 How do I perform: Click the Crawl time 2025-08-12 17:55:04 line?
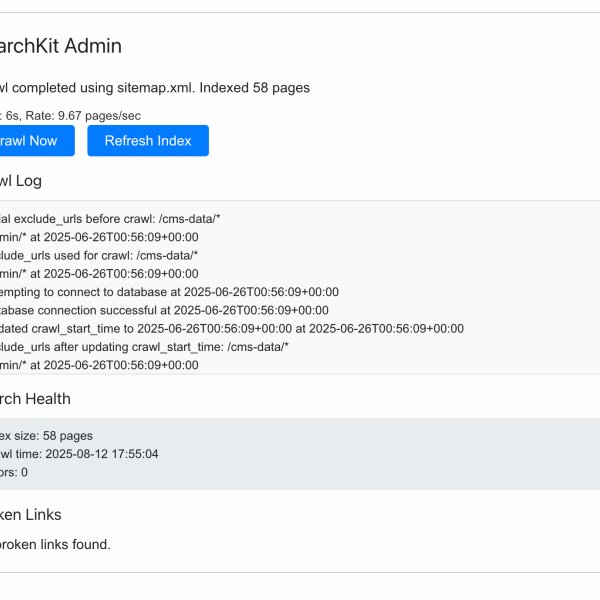click(x=78, y=454)
